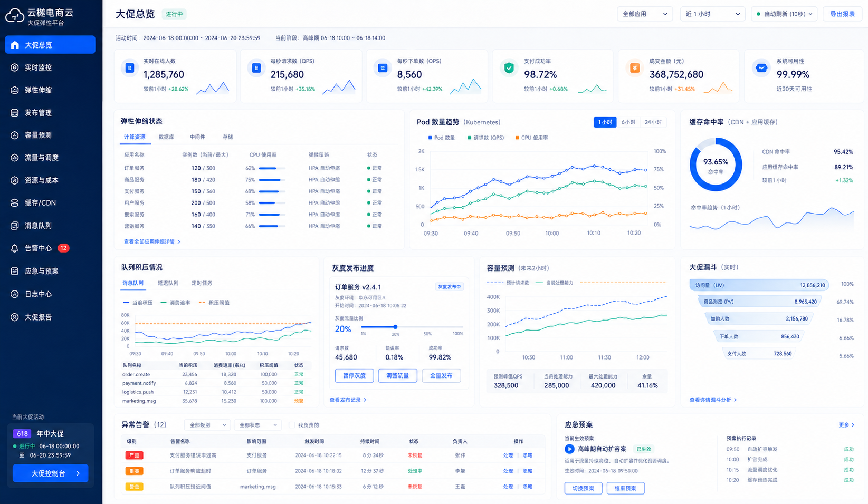Toggle the 当前积压 legend series
The image size is (868, 504).
tap(138, 303)
